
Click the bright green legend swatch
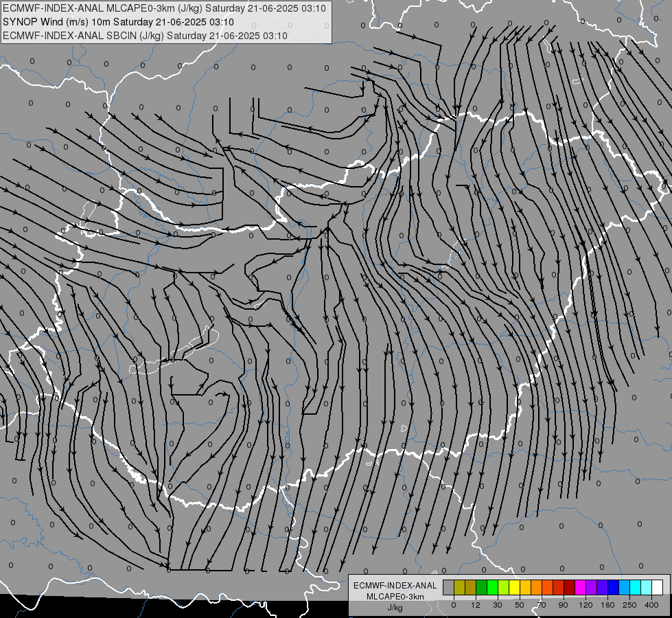[x=493, y=587]
